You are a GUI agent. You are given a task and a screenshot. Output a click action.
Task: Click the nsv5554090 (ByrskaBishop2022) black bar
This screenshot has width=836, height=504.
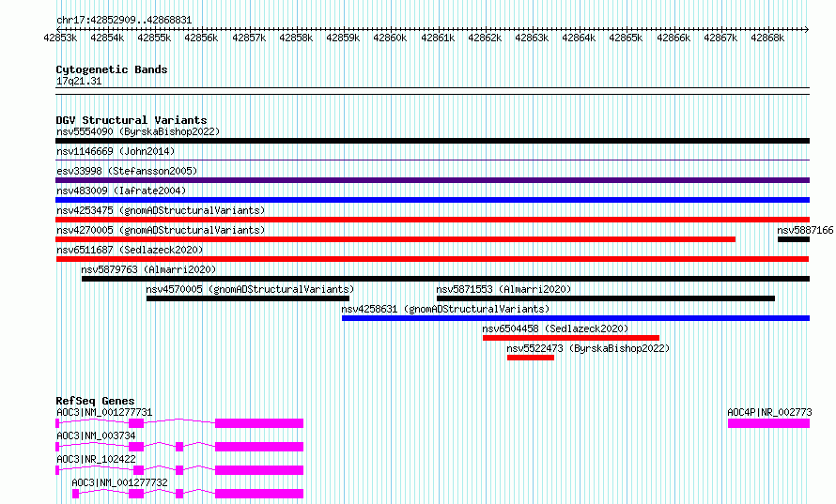click(x=432, y=141)
